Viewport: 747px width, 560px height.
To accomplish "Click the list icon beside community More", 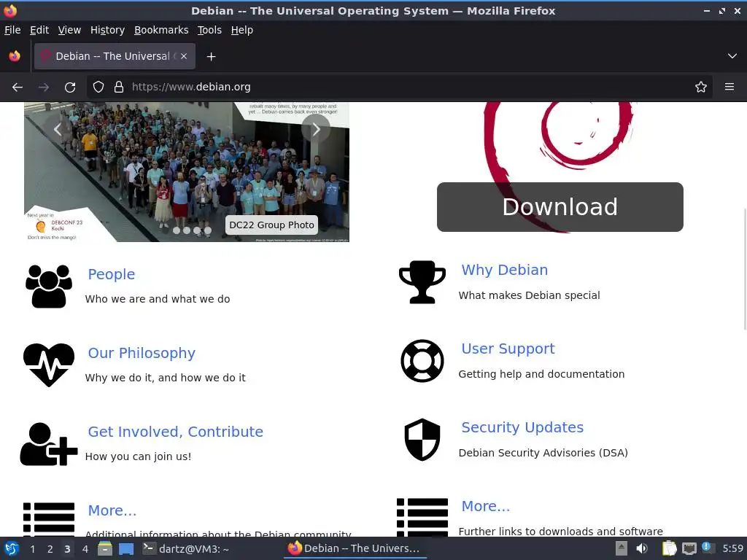I will click(x=49, y=519).
